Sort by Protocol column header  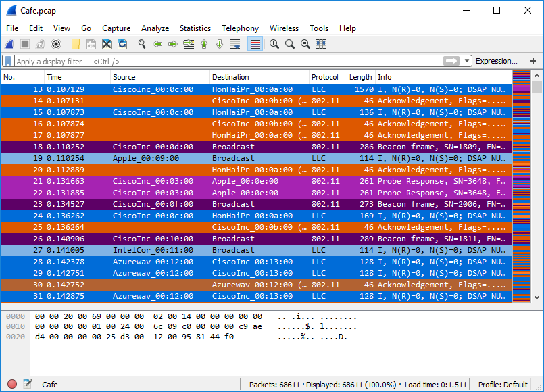(328, 77)
